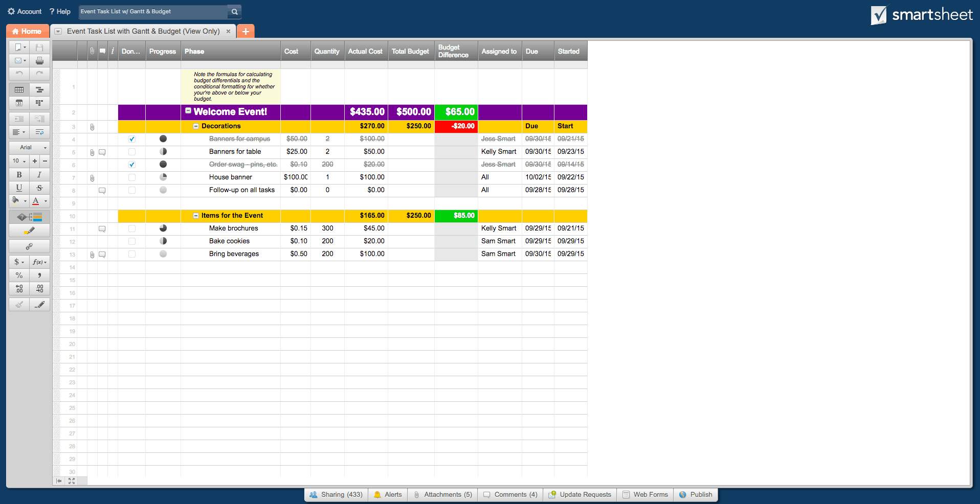The height and width of the screenshot is (504, 980).
Task: Click the Print icon
Action: [39, 60]
